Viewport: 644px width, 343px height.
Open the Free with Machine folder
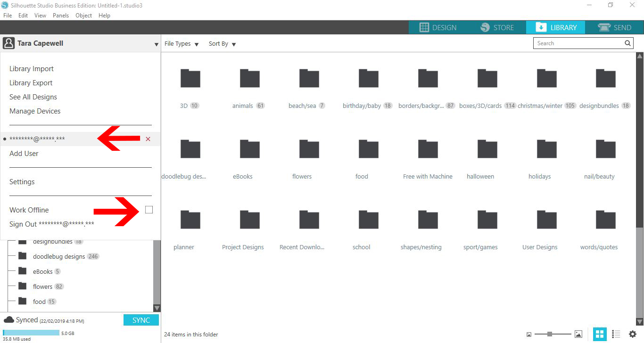428,149
